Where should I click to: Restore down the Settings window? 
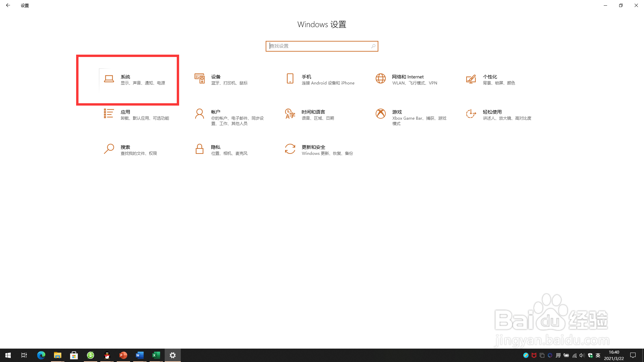pos(621,5)
